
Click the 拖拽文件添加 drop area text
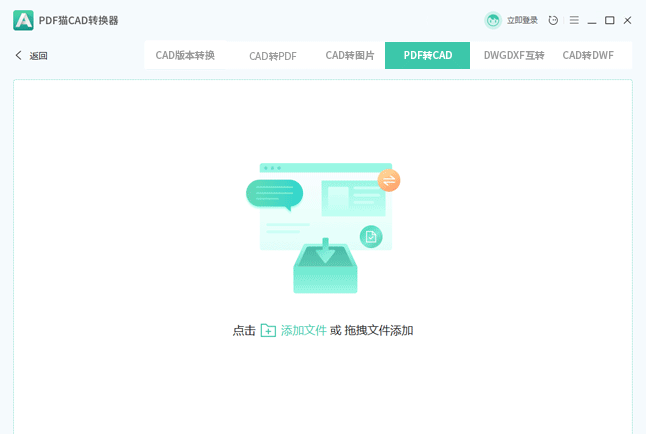(379, 330)
